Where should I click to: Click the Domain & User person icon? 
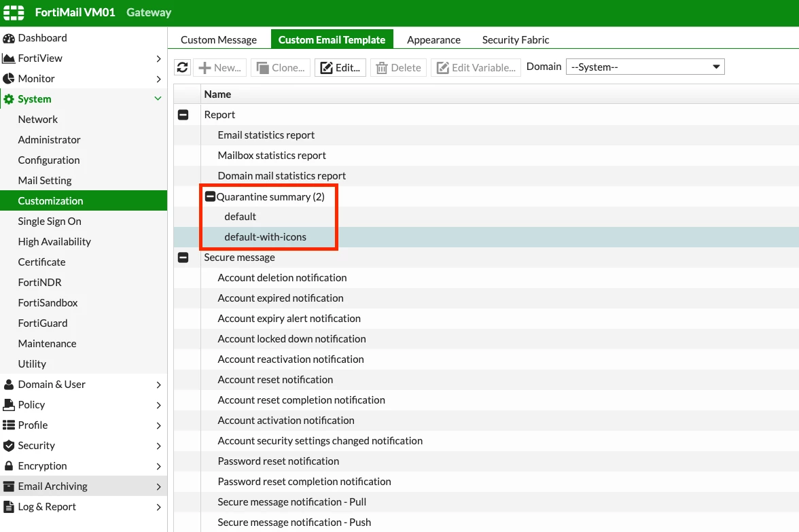tap(9, 385)
